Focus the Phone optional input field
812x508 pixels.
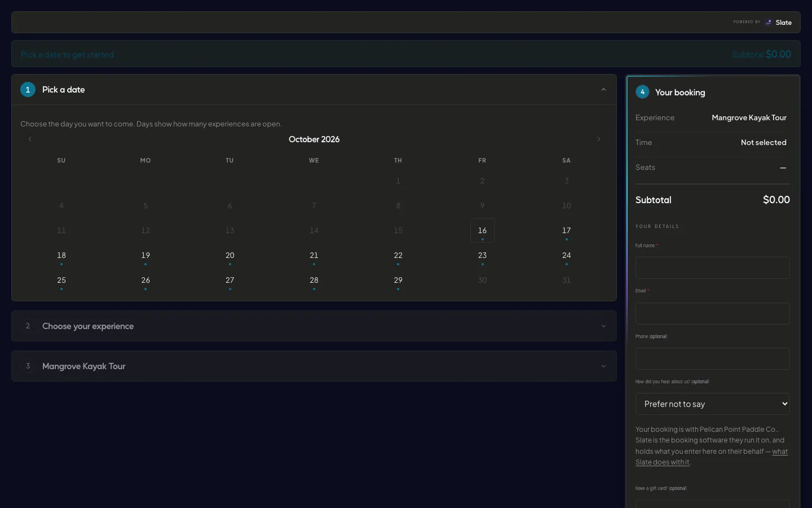click(x=713, y=359)
